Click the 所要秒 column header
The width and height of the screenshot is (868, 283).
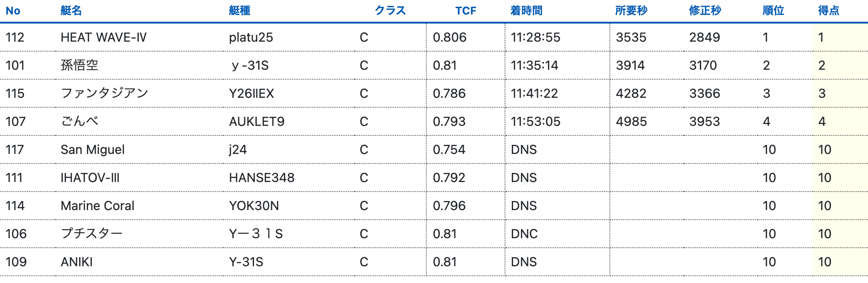point(631,11)
